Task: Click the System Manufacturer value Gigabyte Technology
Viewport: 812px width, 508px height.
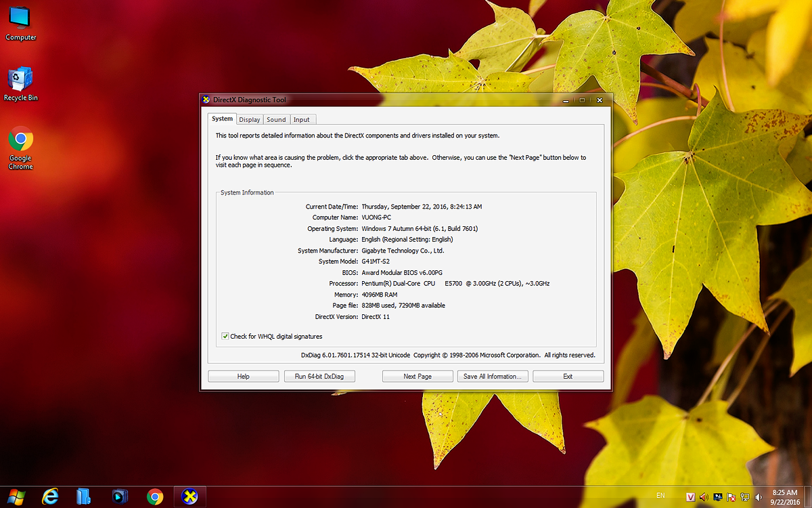Action: [x=403, y=251]
